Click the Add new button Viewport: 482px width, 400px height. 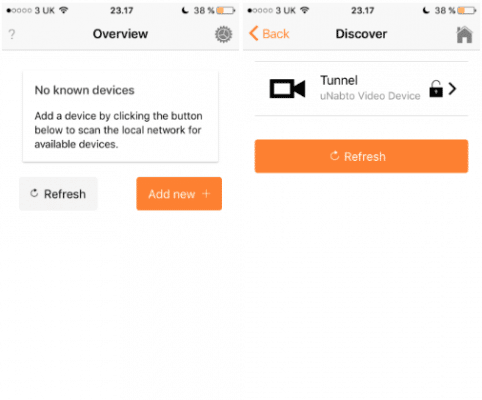click(x=179, y=194)
